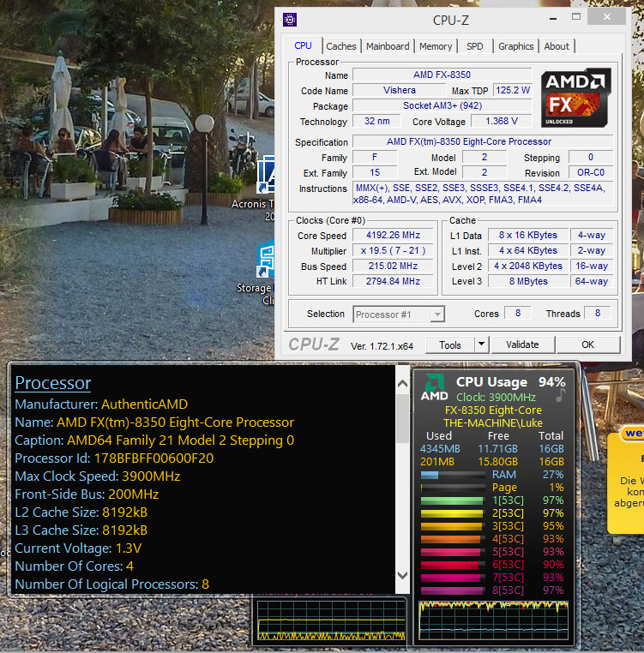Click the CPU Usage 94% heading
The height and width of the screenshot is (653, 644).
pyautogui.click(x=510, y=382)
